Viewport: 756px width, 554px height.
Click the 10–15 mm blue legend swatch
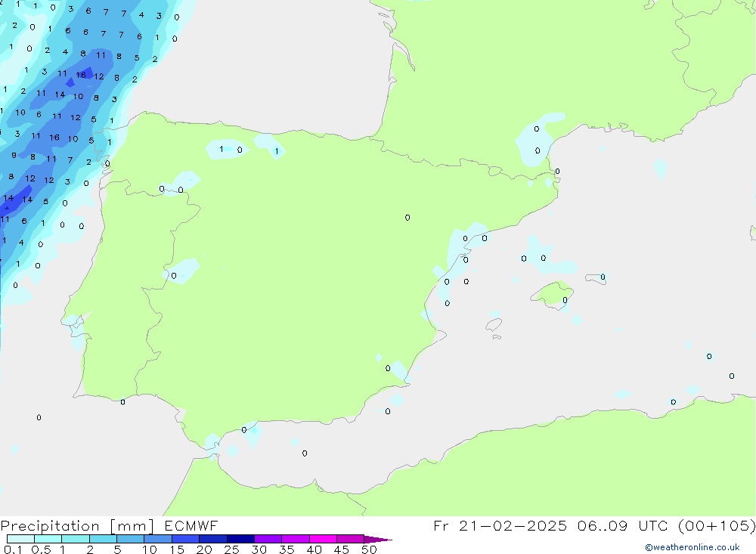coord(158,539)
